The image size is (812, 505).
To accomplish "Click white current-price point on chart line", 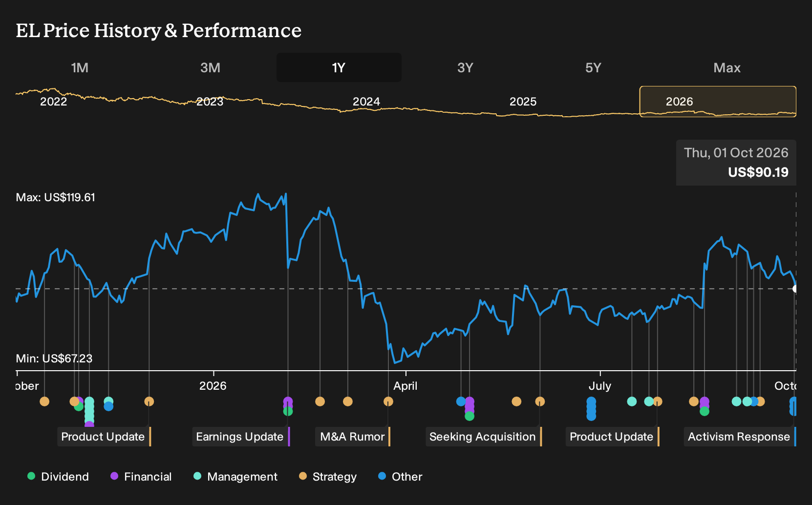I will (795, 289).
